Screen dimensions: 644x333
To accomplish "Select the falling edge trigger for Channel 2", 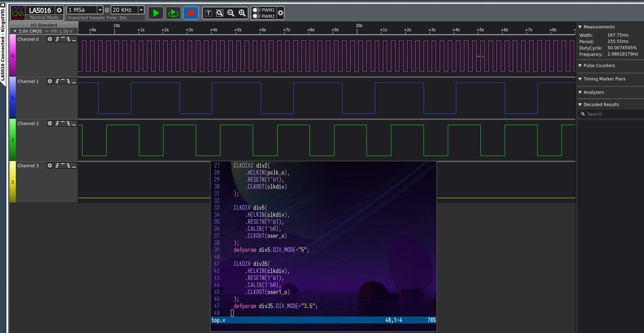I will pos(68,123).
